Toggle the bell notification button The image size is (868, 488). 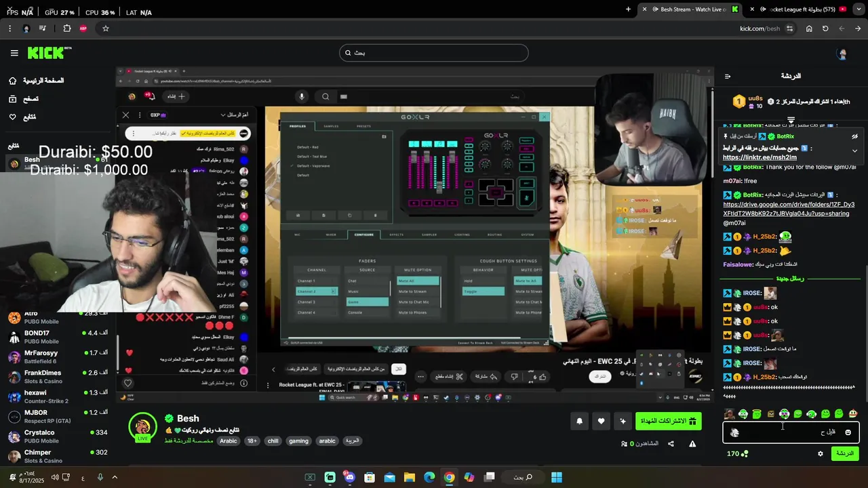pos(579,421)
